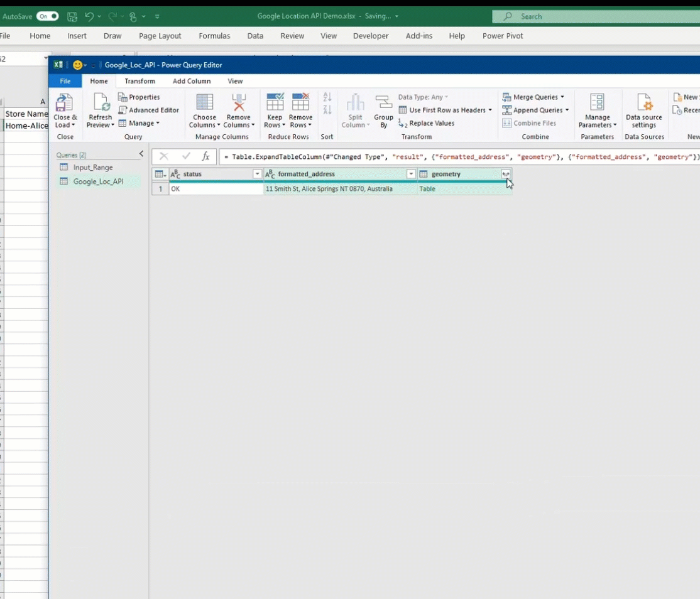Select the Google_Loc_API query
The width and height of the screenshot is (700, 599).
pos(98,181)
